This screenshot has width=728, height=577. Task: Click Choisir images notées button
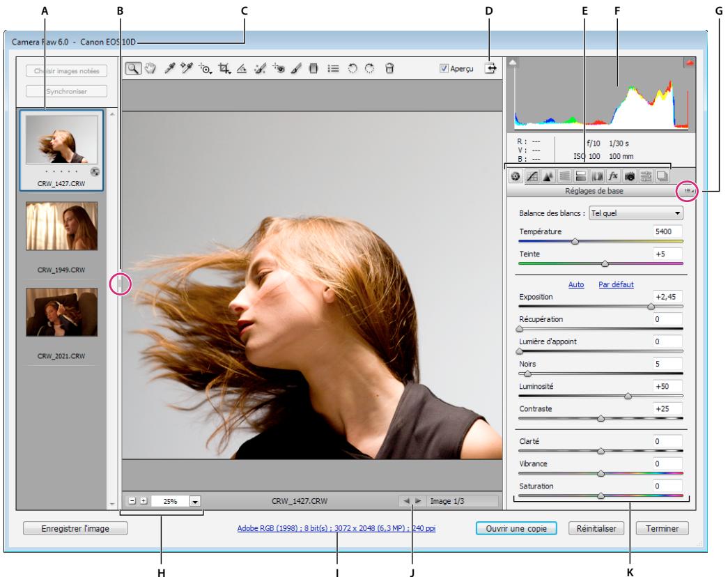[x=66, y=70]
